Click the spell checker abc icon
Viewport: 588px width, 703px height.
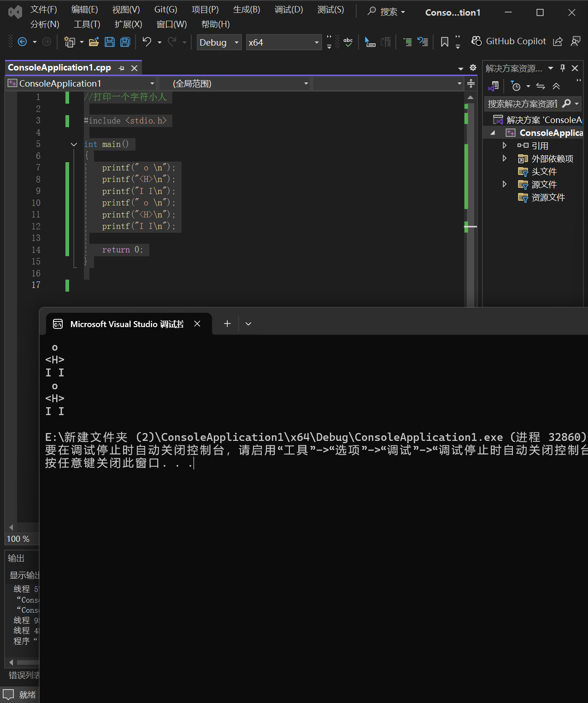348,42
